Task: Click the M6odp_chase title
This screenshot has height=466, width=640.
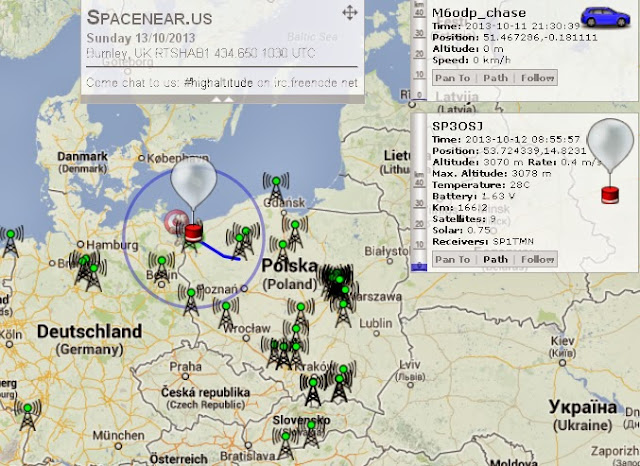Action: click(x=479, y=13)
